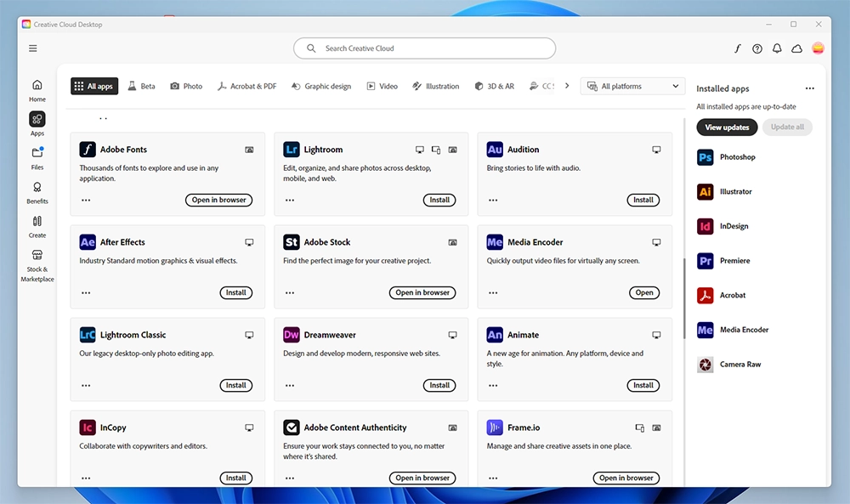Image resolution: width=850 pixels, height=504 pixels.
Task: Click the Search Creative Cloud field
Action: (424, 48)
